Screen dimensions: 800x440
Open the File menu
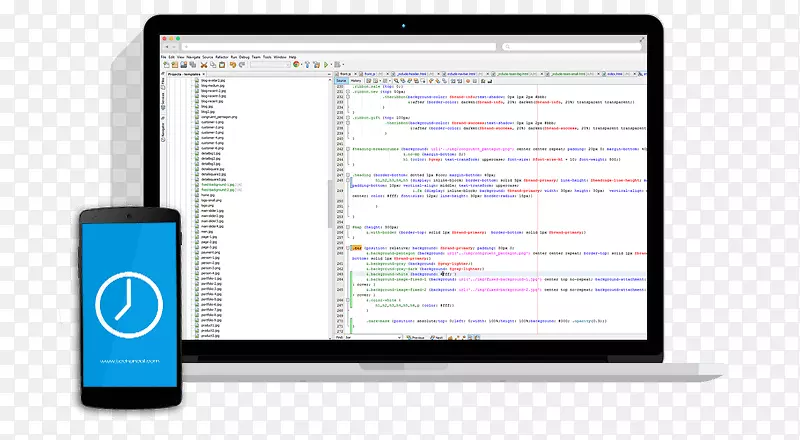pos(163,56)
